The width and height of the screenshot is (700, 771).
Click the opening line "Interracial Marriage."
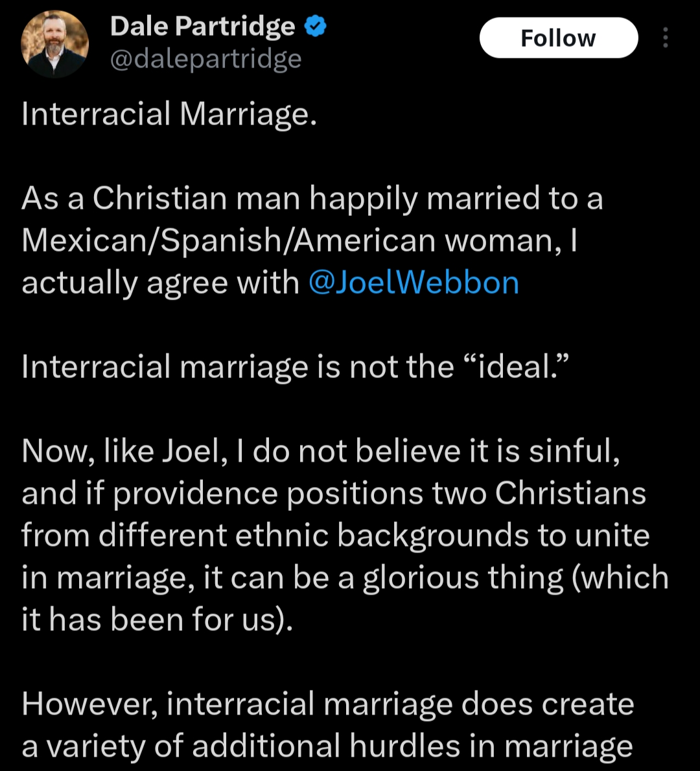169,114
